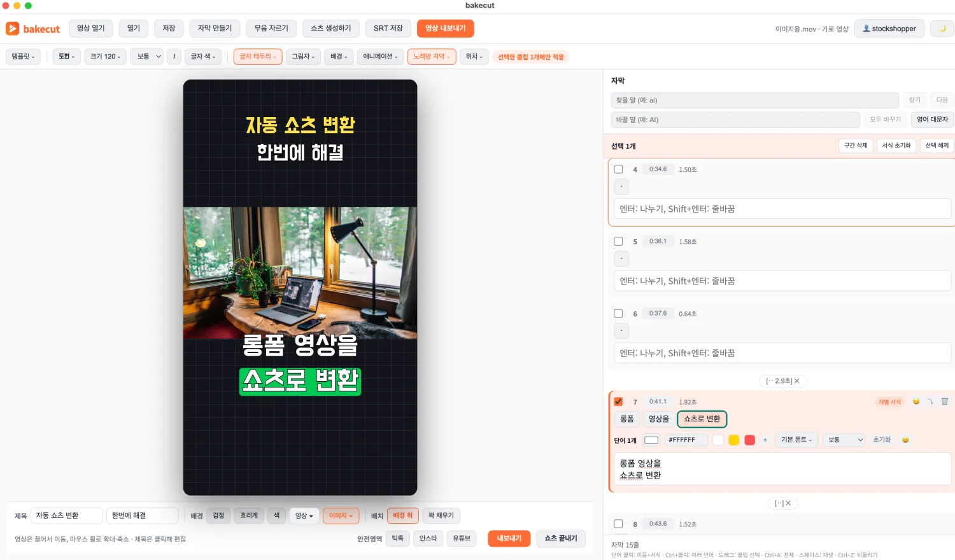Click 쇼츠 생성하기 in top menu
955x560 pixels.
click(x=331, y=29)
